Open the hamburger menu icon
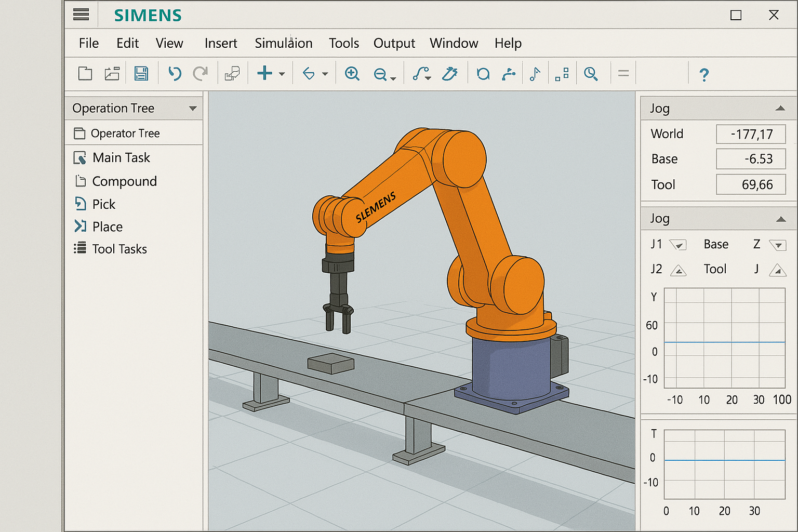The height and width of the screenshot is (532, 798). coord(81,15)
